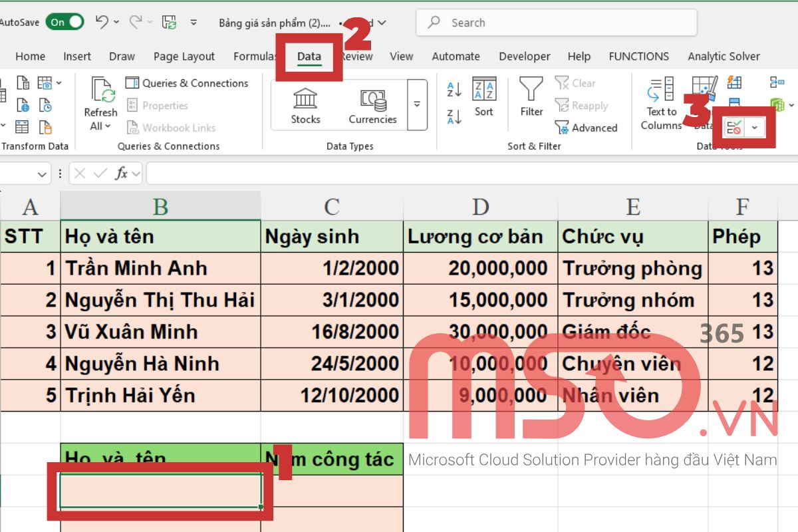Click the Refresh All icon
Screen dimensions: 798x532
pos(104,90)
